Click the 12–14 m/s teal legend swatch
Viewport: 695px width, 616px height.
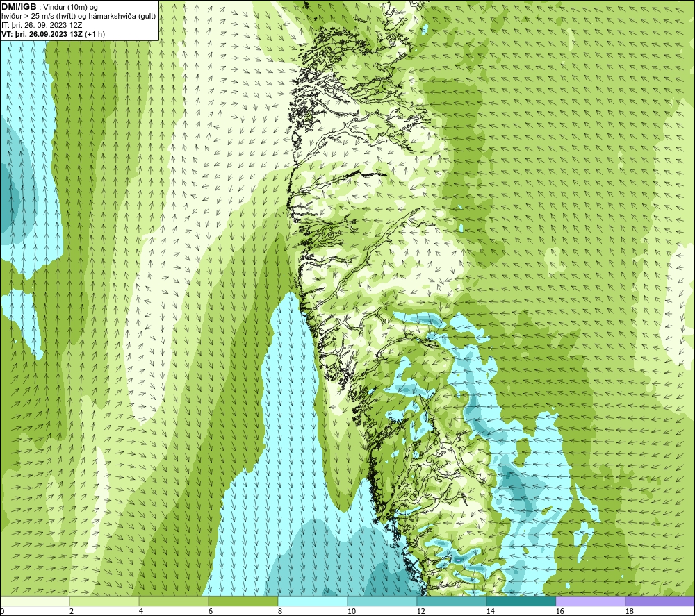(x=451, y=601)
